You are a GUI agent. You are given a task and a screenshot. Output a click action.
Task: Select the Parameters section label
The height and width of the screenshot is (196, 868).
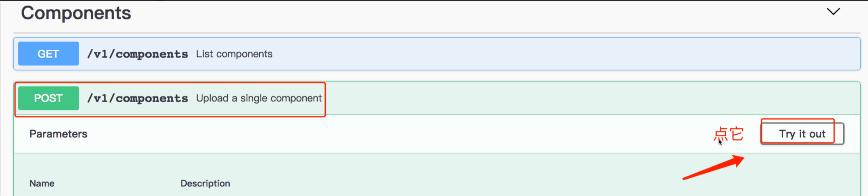(58, 134)
